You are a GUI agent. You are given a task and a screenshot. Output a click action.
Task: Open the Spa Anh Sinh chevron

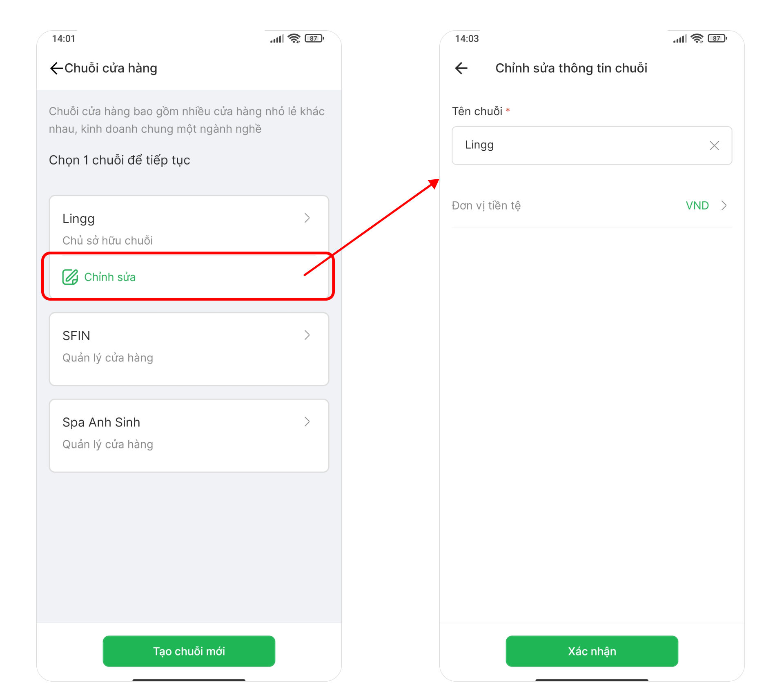(307, 422)
